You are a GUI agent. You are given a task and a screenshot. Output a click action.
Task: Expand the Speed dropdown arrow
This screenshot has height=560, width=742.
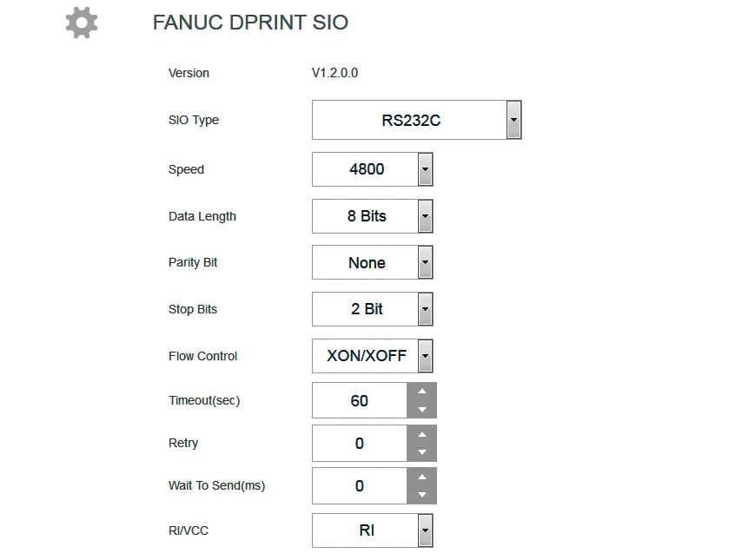click(x=425, y=169)
